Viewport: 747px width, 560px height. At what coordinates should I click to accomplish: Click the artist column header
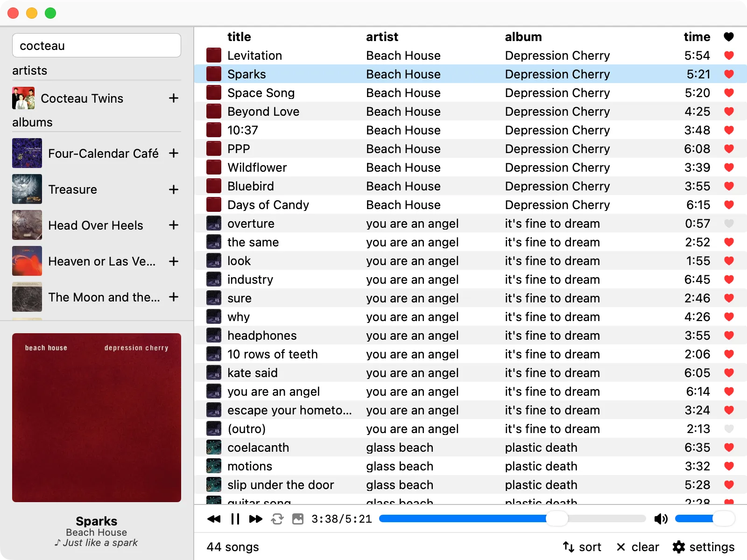point(382,36)
